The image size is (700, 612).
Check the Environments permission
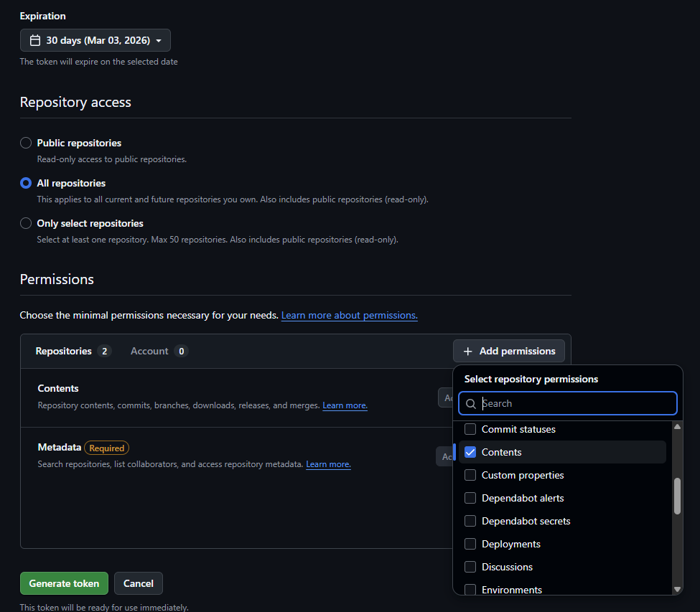pos(470,590)
